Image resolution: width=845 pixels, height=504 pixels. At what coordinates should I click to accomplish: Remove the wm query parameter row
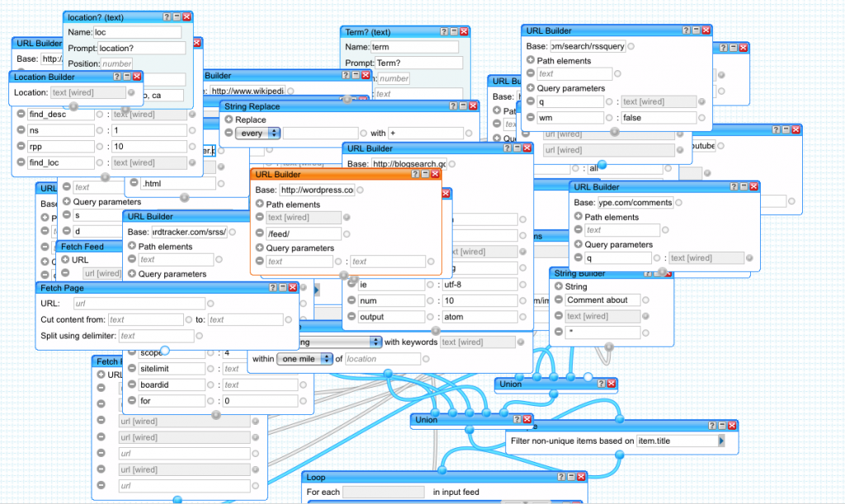click(530, 118)
